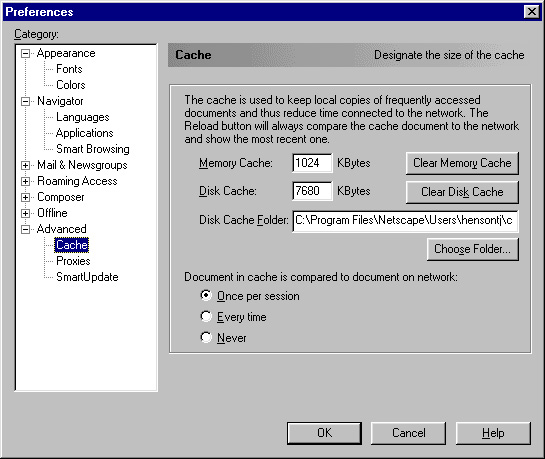Expand the Roaming Access node

pyautogui.click(x=25, y=181)
